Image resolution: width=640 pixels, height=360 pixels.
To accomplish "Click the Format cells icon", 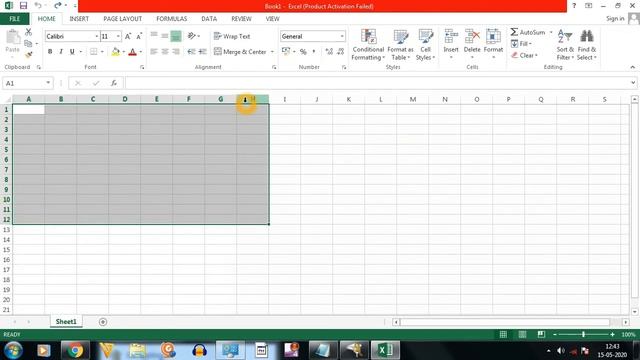I will (x=493, y=36).
